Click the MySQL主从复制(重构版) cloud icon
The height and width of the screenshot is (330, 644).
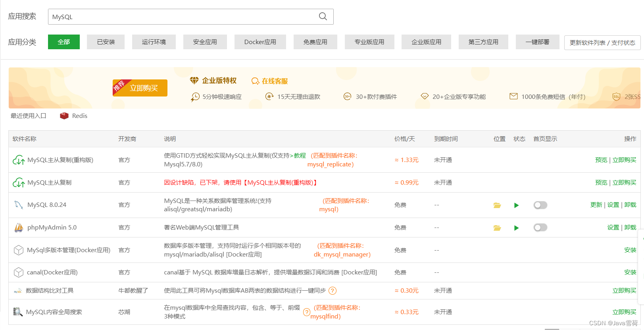pyautogui.click(x=19, y=160)
